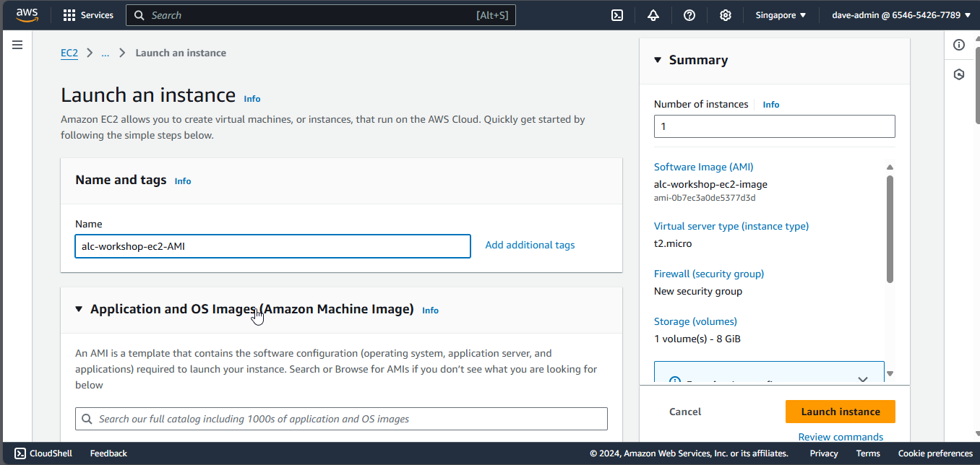Click the orange Launch instance button
The width and height of the screenshot is (980, 465).
click(840, 412)
